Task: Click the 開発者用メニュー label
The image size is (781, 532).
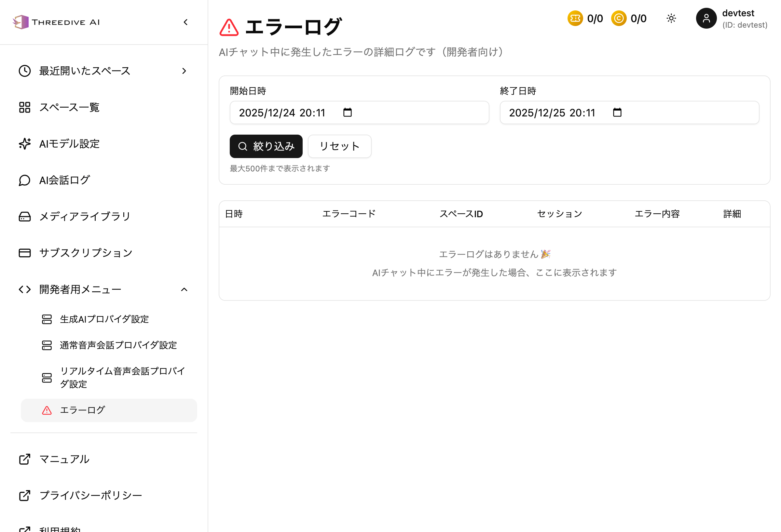Action: click(80, 289)
